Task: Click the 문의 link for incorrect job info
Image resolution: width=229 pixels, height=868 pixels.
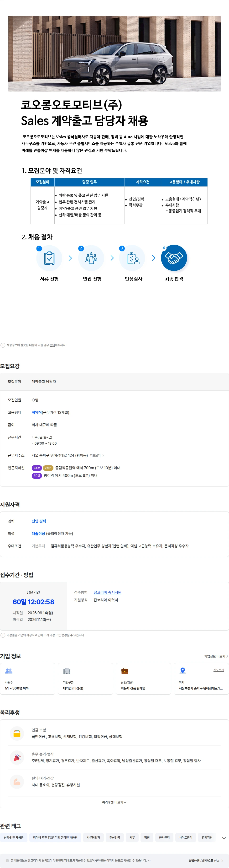Action: pos(52,345)
